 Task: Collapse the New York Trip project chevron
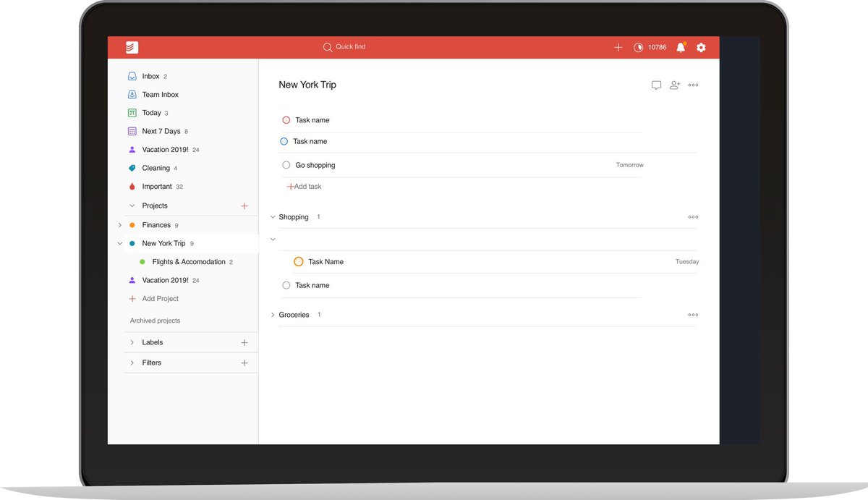tap(120, 244)
